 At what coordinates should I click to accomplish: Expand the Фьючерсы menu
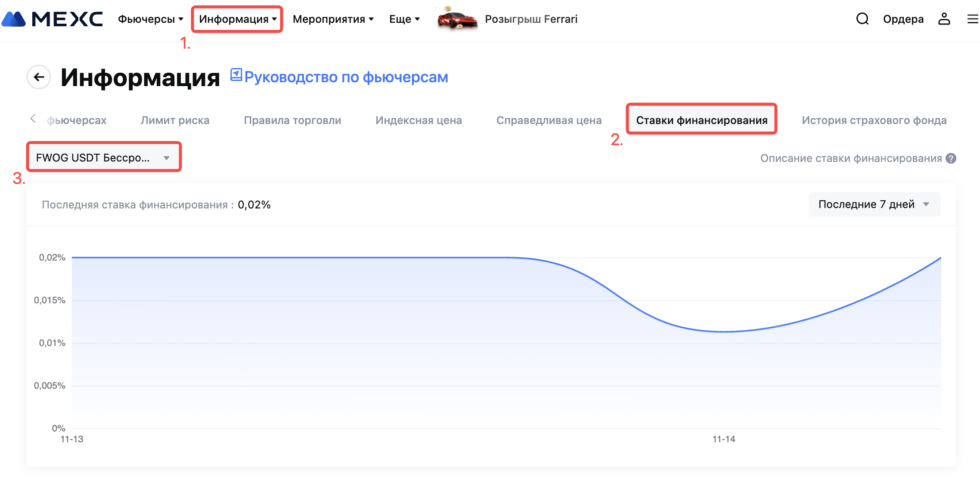coord(150,19)
